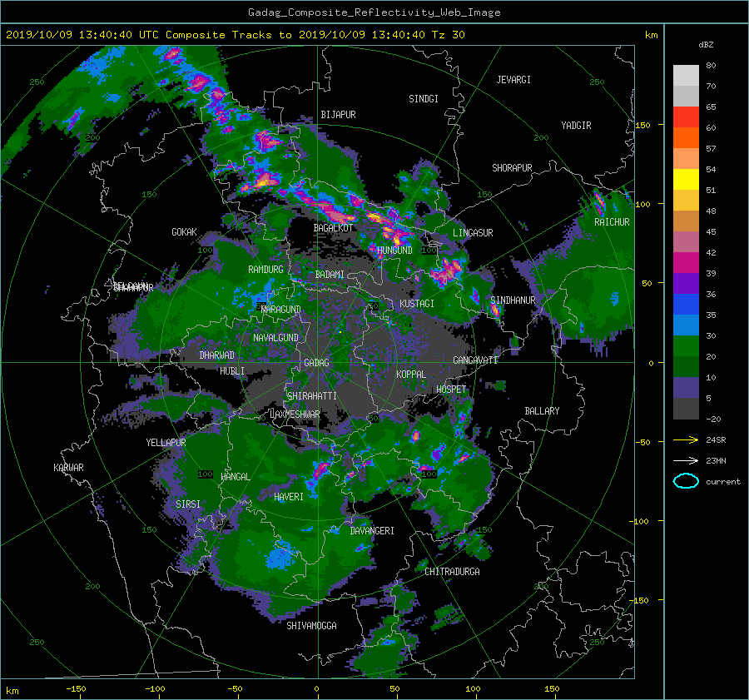The width and height of the screenshot is (749, 700).
Task: Pick the red 60-65 dBZ legend swatch
Action: pyautogui.click(x=686, y=117)
